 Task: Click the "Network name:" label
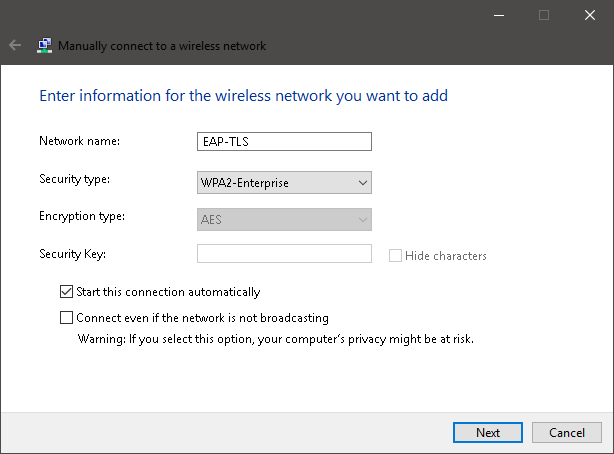coord(79,141)
